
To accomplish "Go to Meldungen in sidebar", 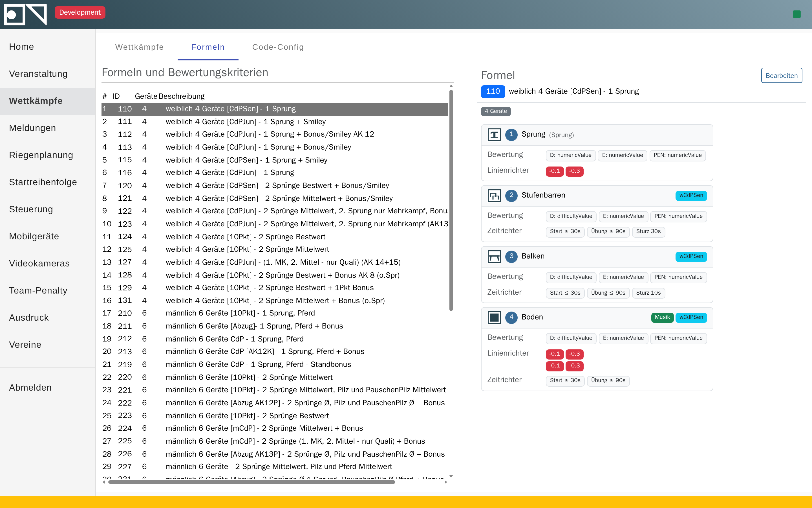I will point(48,128).
